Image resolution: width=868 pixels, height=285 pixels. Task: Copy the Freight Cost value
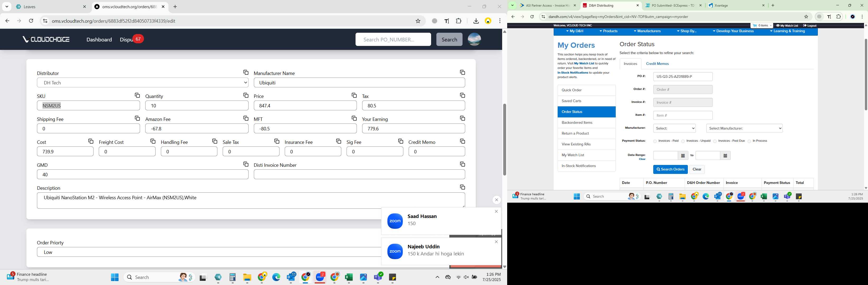[x=153, y=141]
